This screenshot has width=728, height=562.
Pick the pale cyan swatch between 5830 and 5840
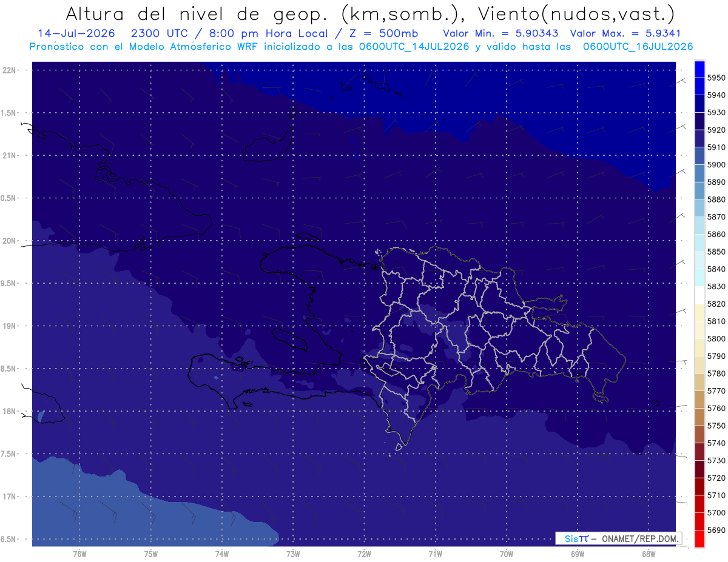click(699, 277)
